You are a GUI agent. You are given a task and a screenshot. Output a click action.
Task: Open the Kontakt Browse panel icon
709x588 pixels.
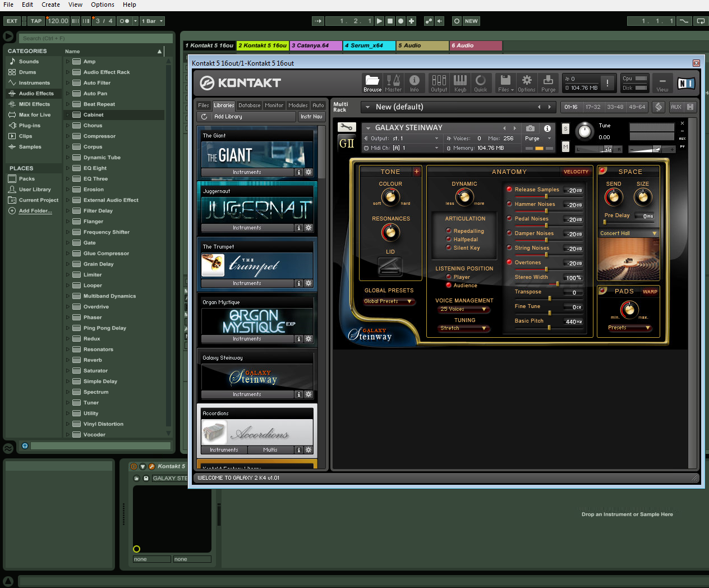tap(372, 83)
